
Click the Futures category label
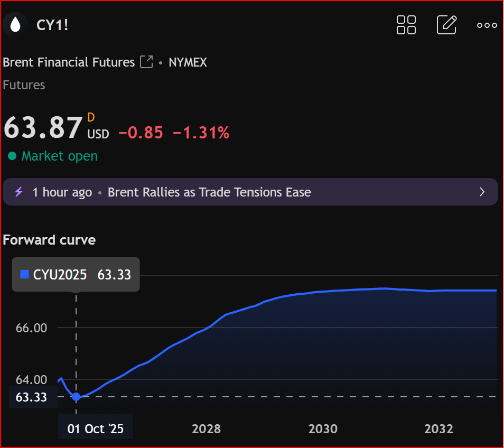click(x=24, y=85)
